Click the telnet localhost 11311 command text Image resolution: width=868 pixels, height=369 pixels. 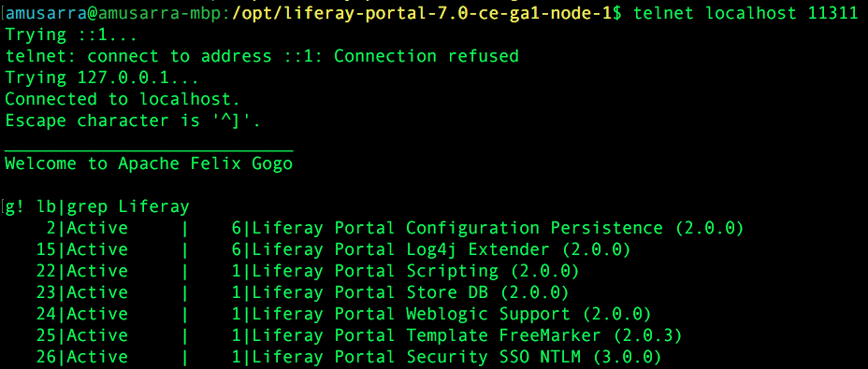(745, 13)
